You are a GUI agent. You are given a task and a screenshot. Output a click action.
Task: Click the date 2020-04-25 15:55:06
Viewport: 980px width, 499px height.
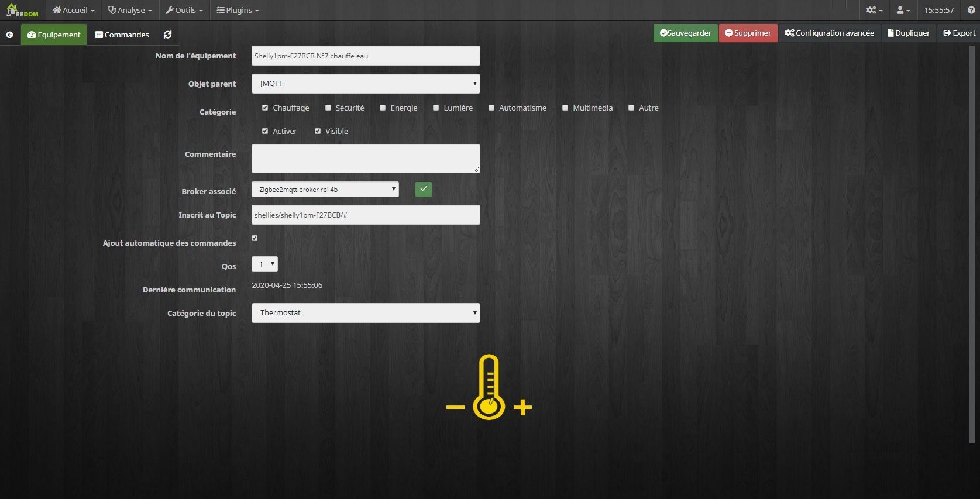pyautogui.click(x=287, y=285)
